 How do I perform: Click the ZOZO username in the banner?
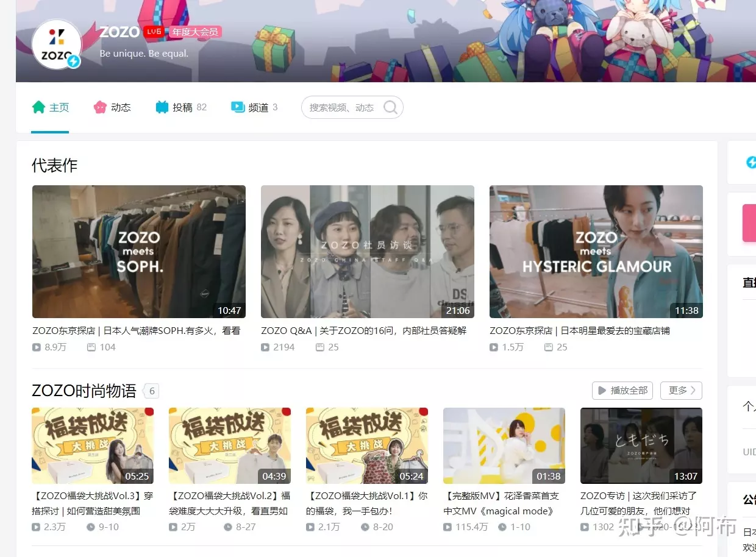coord(119,32)
